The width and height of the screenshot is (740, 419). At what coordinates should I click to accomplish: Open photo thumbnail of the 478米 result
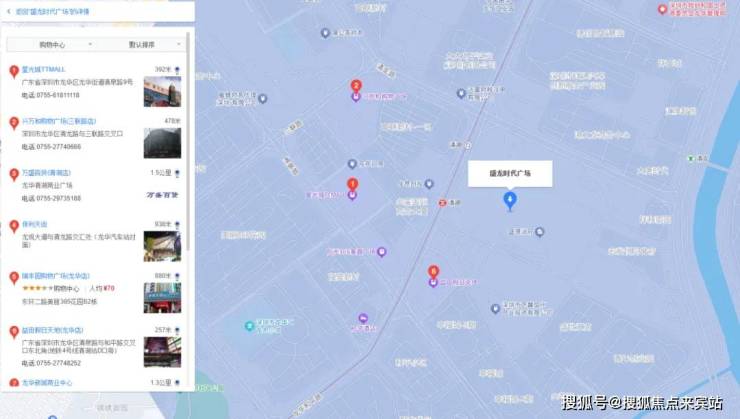162,143
